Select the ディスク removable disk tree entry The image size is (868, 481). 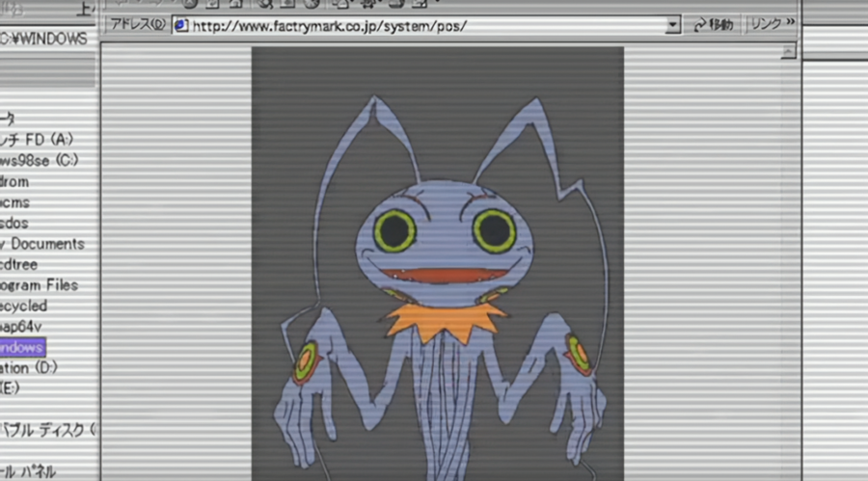click(47, 430)
